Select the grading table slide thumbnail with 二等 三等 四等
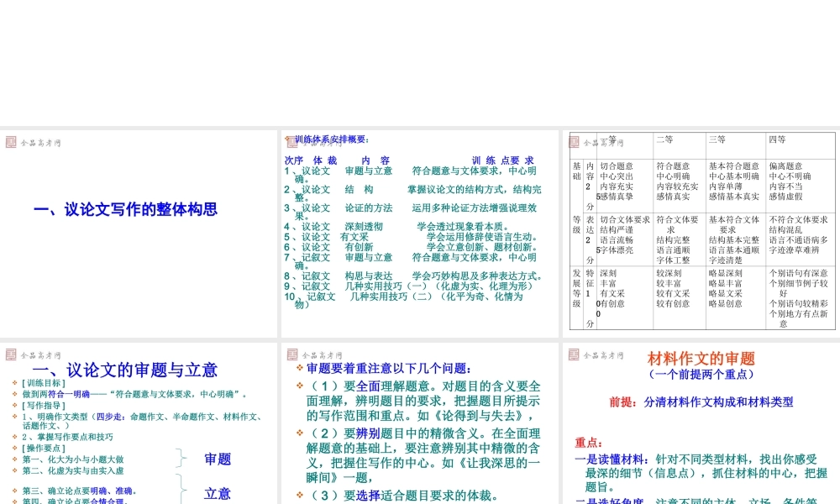Screen dimensions: 840x504 [x=701, y=234]
